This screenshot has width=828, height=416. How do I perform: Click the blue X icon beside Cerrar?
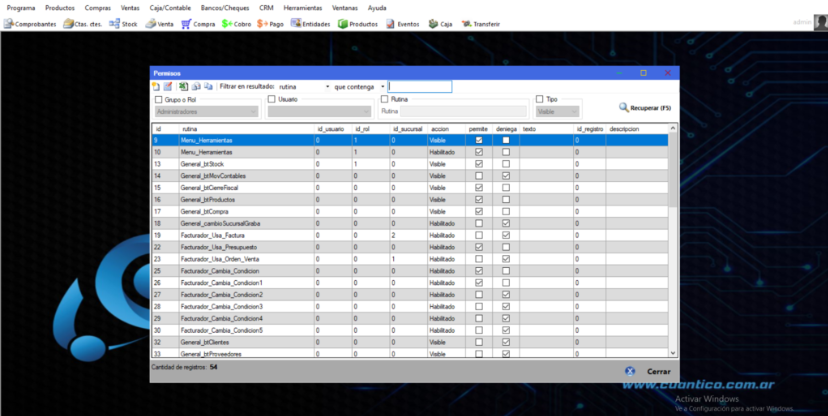[x=630, y=371]
